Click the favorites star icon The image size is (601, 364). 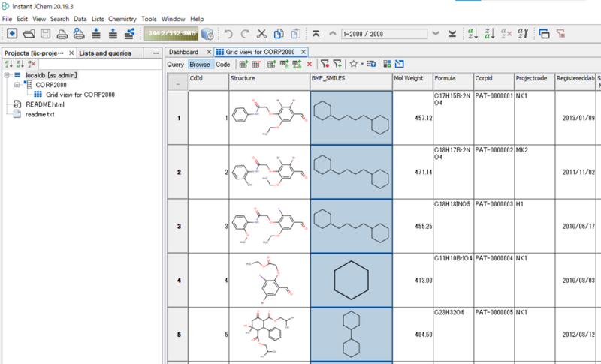[353, 64]
